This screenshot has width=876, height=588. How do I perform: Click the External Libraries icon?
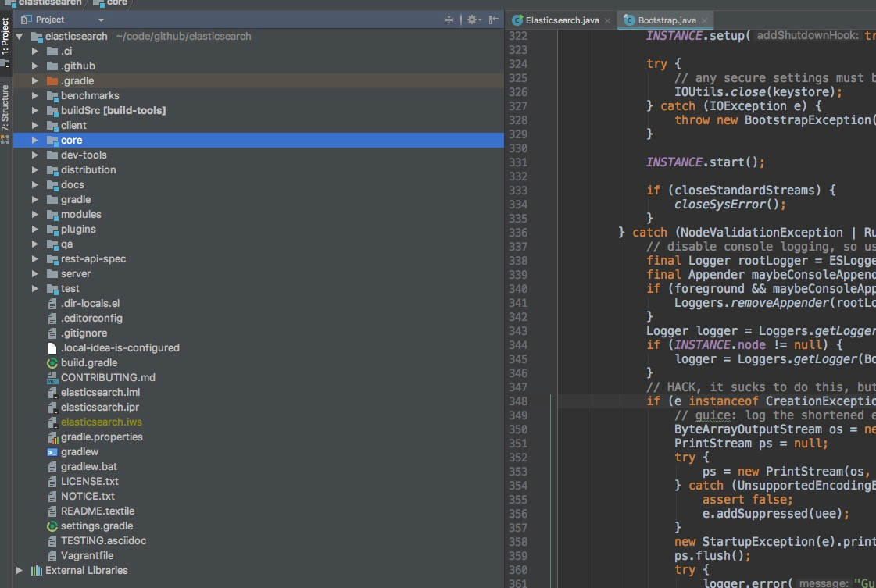pos(36,570)
